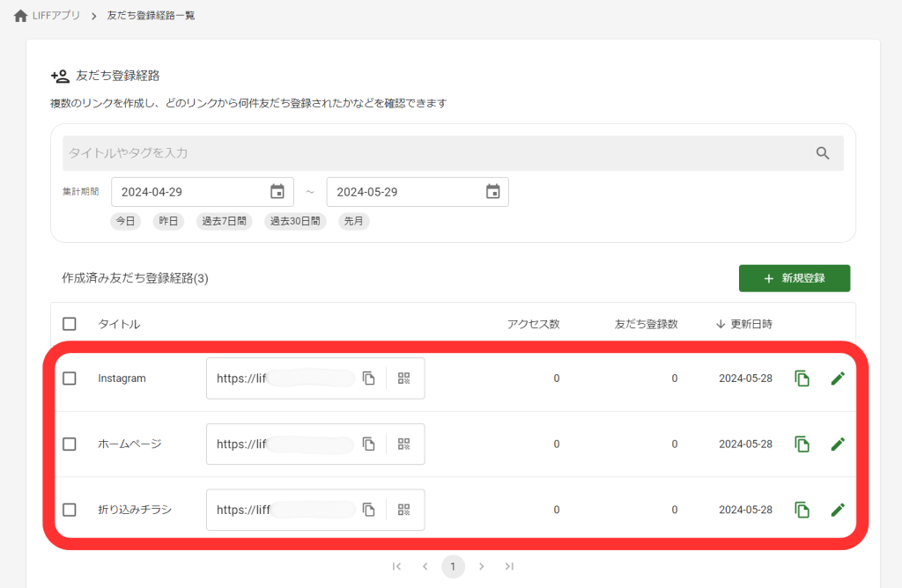Click the home icon in the breadcrumb
The image size is (902, 588).
pyautogui.click(x=20, y=14)
